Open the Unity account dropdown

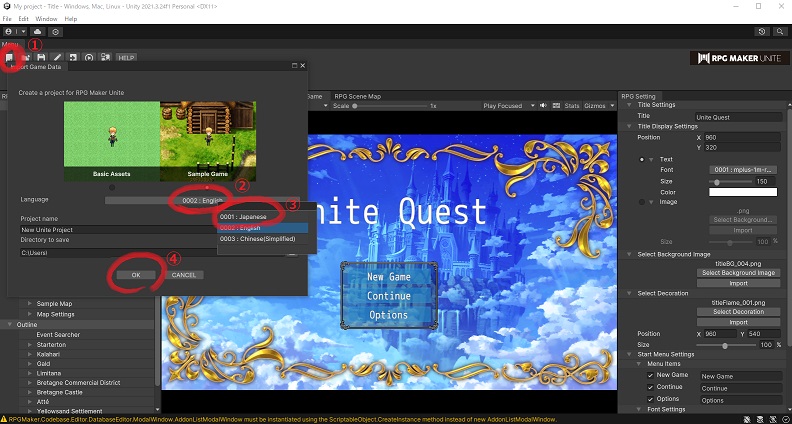[x=15, y=31]
